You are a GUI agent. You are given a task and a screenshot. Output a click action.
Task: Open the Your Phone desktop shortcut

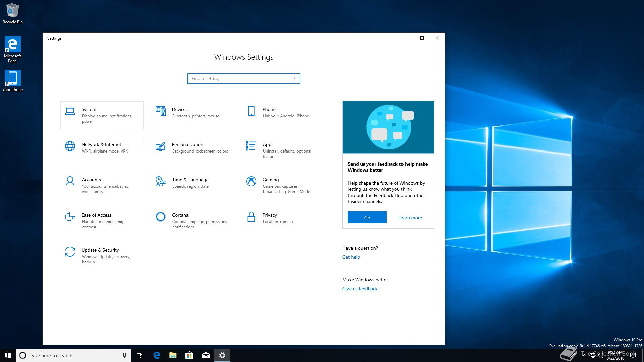coord(12,81)
